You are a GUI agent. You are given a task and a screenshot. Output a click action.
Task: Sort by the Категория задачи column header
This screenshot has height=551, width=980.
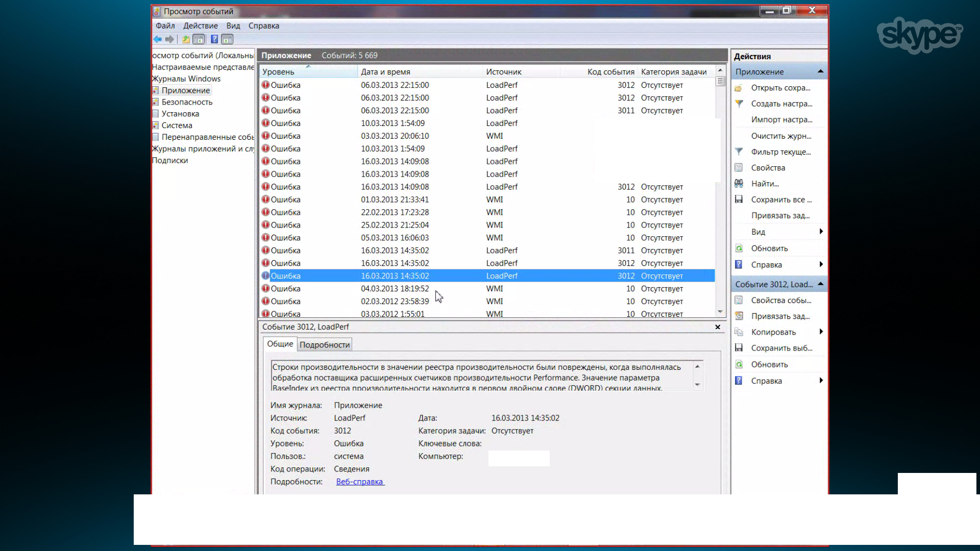pyautogui.click(x=676, y=72)
